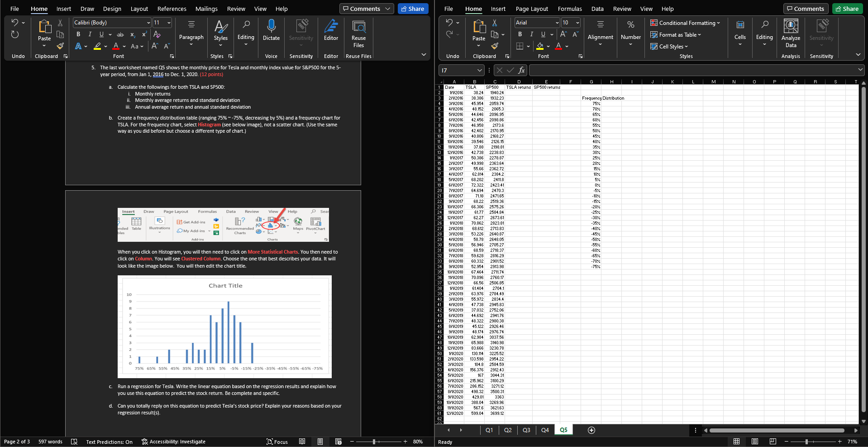Apply strikethrough formatting in Word
The height and width of the screenshot is (447, 868).
[x=120, y=34]
